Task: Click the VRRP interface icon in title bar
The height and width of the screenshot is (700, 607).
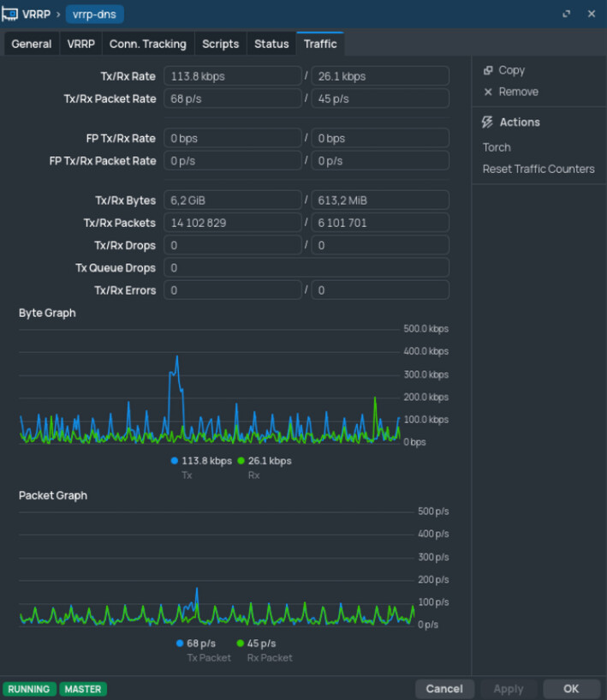Action: 11,14
